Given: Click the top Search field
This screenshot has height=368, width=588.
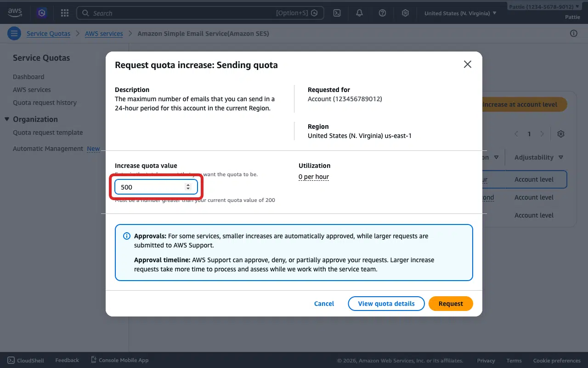Looking at the screenshot, I should point(200,13).
